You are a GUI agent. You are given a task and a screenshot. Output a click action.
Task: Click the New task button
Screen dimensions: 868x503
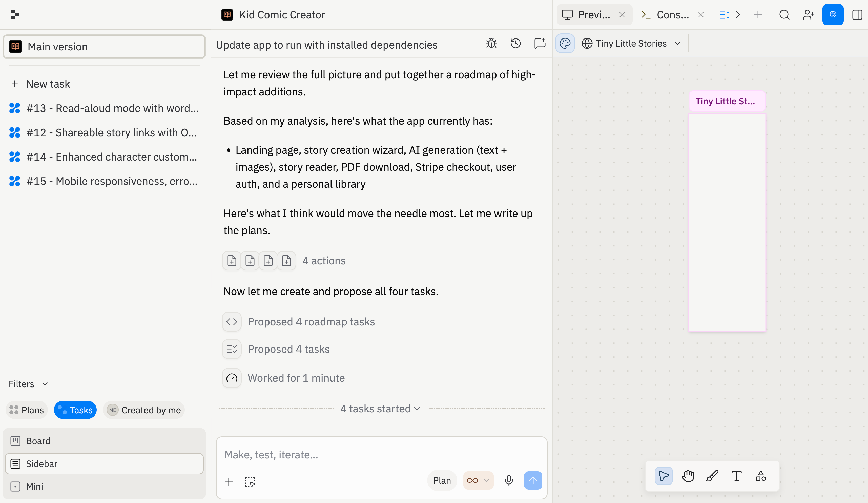[x=48, y=84]
